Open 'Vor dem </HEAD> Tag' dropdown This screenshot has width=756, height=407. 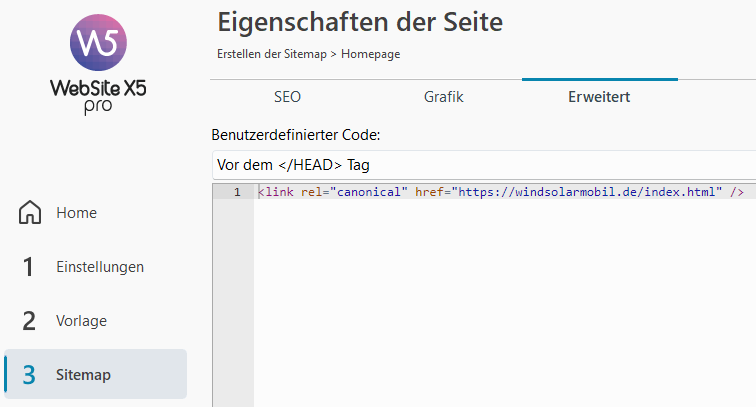click(x=484, y=165)
